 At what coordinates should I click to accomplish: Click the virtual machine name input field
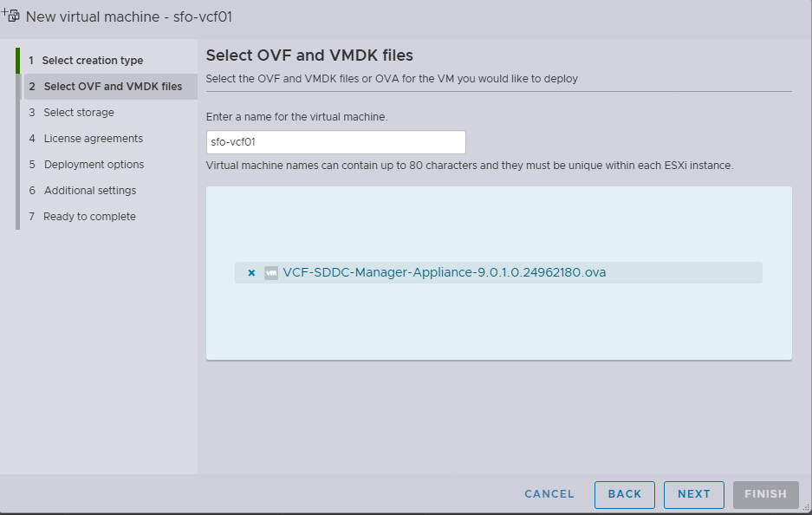[x=335, y=142]
